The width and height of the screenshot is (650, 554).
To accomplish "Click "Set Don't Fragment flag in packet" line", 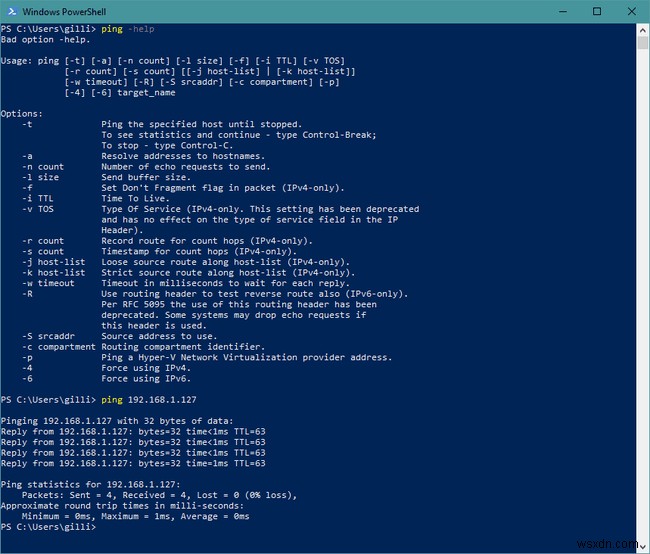I will tap(223, 188).
